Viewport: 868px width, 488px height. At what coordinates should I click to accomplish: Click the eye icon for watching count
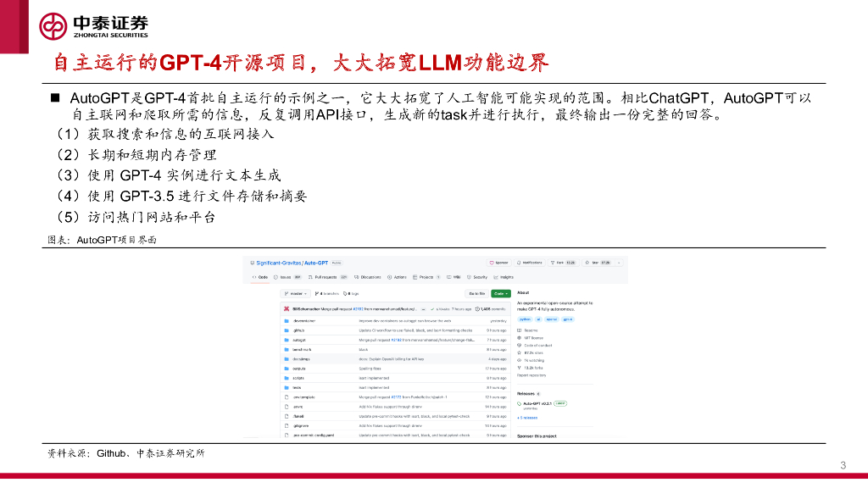(x=520, y=360)
